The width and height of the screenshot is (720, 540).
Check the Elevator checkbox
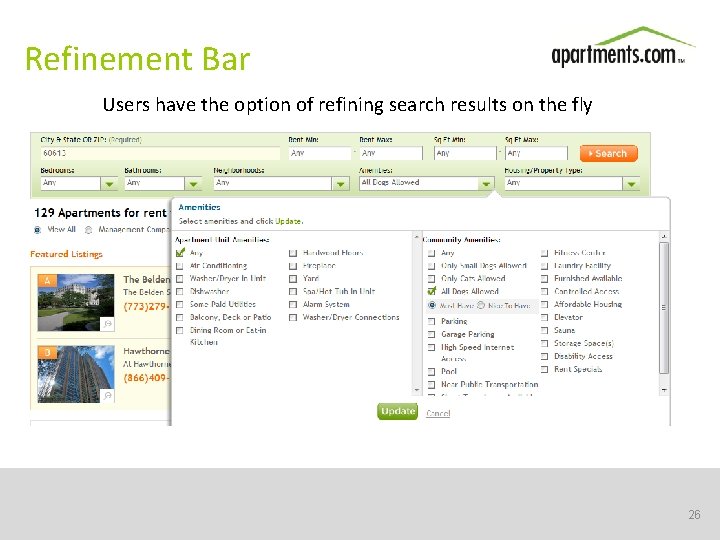pyautogui.click(x=545, y=317)
